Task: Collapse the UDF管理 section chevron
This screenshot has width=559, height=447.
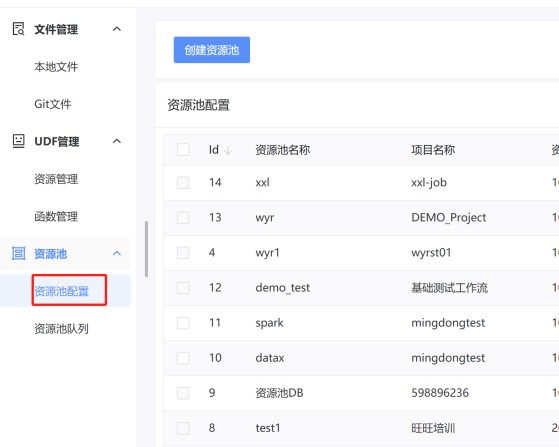Action: [x=117, y=141]
